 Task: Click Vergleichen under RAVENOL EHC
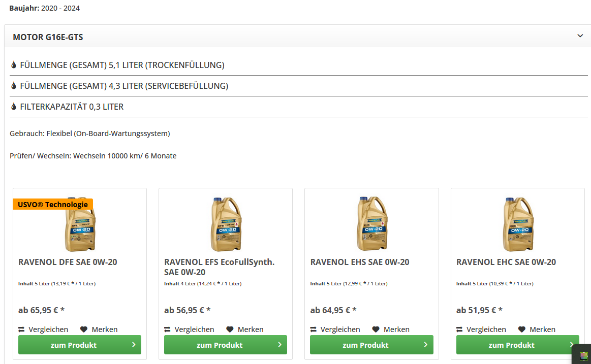[486, 329]
